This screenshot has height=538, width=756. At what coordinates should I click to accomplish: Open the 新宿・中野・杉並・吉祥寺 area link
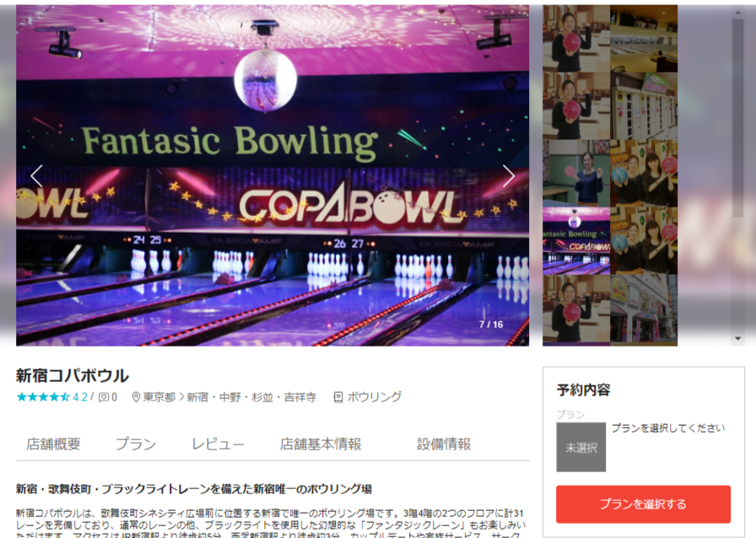(251, 397)
